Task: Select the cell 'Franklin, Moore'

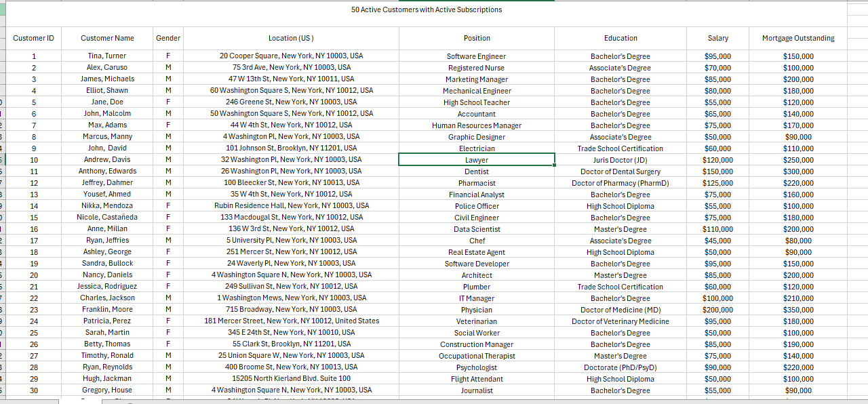Action: (107, 309)
